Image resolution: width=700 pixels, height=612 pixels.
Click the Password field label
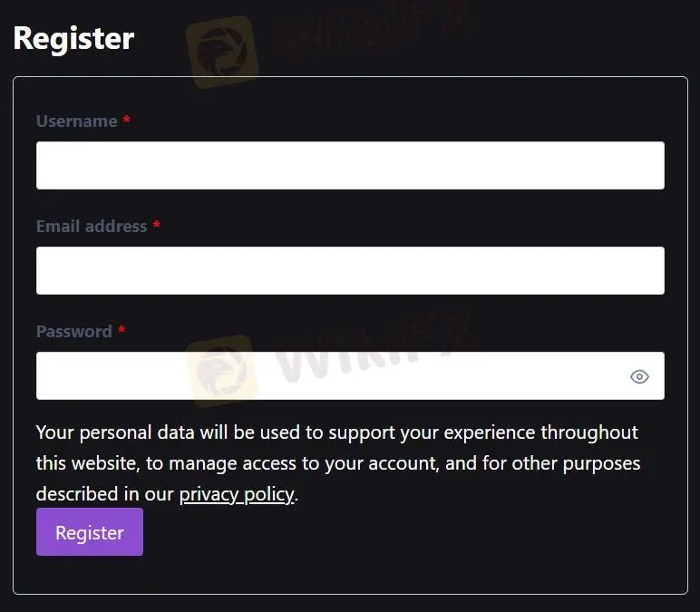pyautogui.click(x=74, y=332)
